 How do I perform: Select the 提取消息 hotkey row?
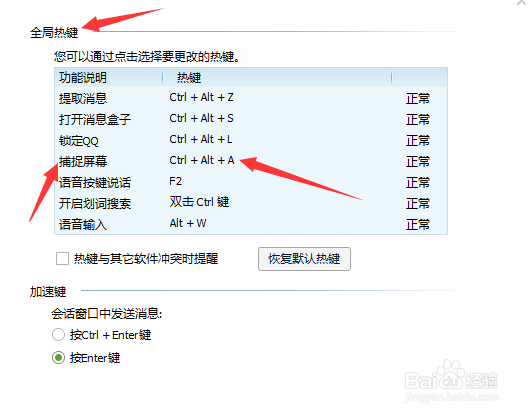point(251,98)
